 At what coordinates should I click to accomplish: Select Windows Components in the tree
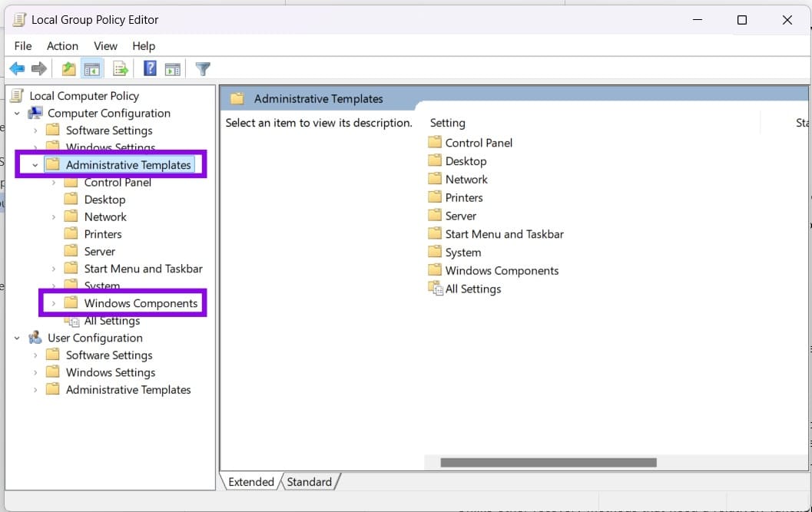coord(141,303)
